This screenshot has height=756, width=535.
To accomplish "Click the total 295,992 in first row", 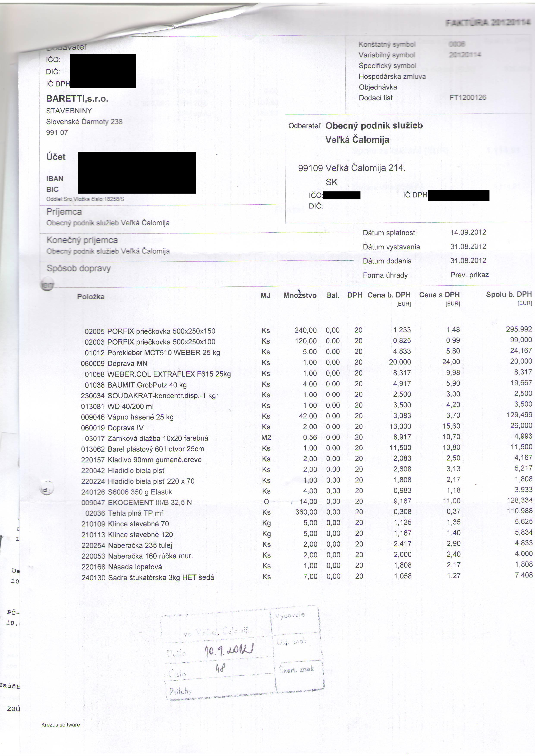I will [x=519, y=329].
